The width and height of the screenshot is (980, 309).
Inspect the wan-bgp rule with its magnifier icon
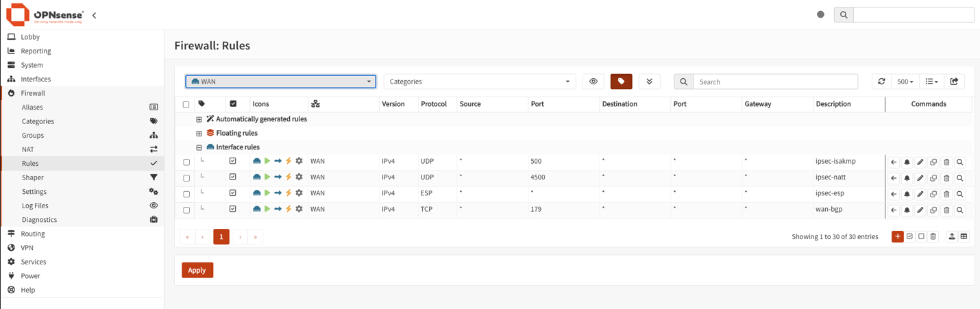[x=960, y=210]
